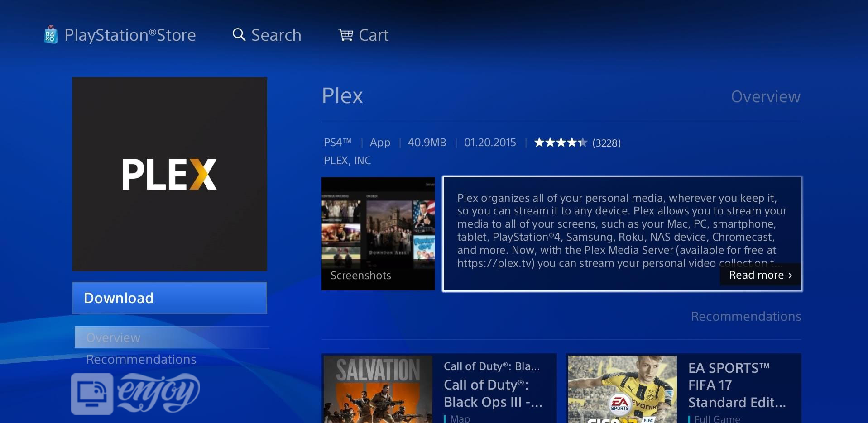Open the Screenshots thumbnail
Screen dimensions: 868x423
[378, 234]
